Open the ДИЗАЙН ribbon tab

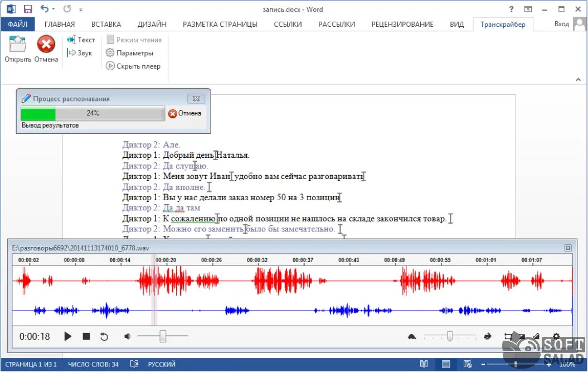click(152, 25)
